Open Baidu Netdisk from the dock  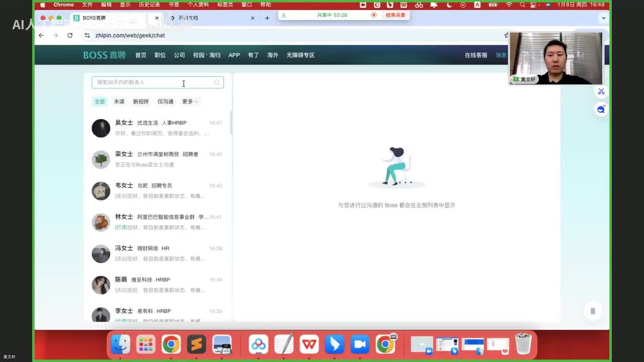[x=259, y=344]
